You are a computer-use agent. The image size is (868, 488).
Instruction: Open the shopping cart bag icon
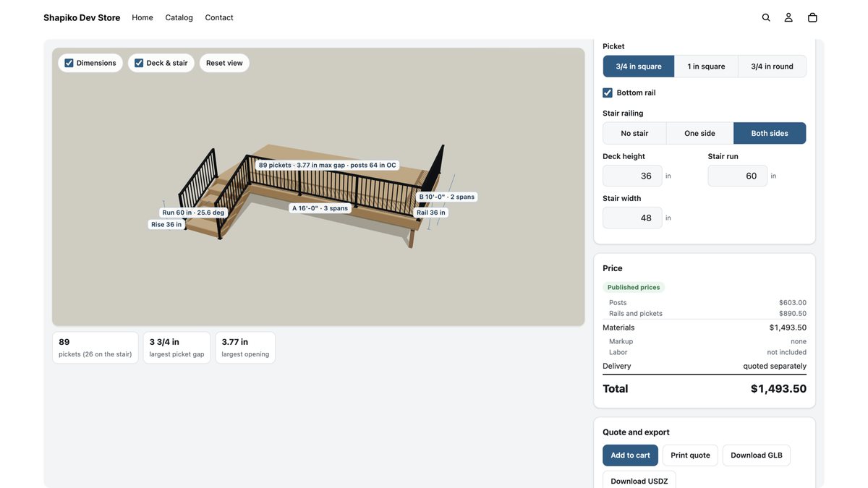pyautogui.click(x=812, y=17)
